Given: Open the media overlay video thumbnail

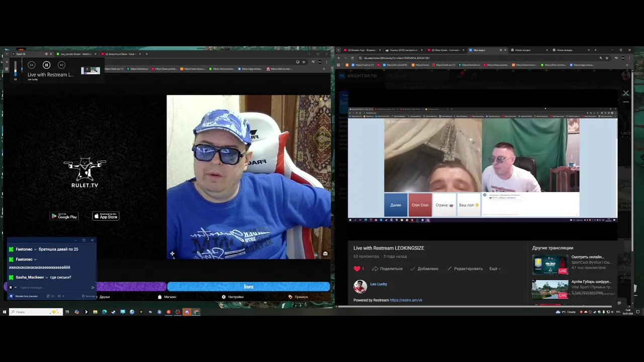Looking at the screenshot, I should click(91, 70).
